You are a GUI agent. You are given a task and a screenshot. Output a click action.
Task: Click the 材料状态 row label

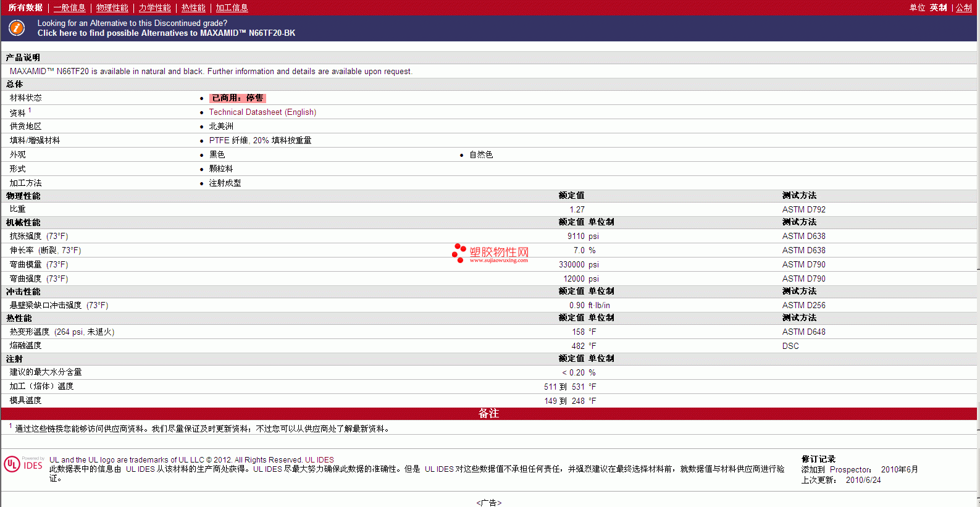pos(26,98)
